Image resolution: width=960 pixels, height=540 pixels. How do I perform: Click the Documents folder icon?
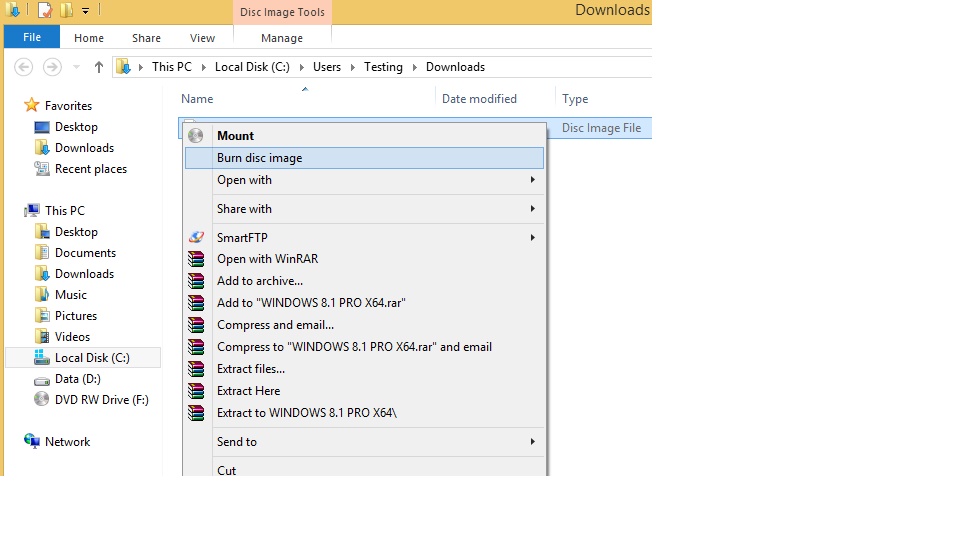[x=42, y=252]
